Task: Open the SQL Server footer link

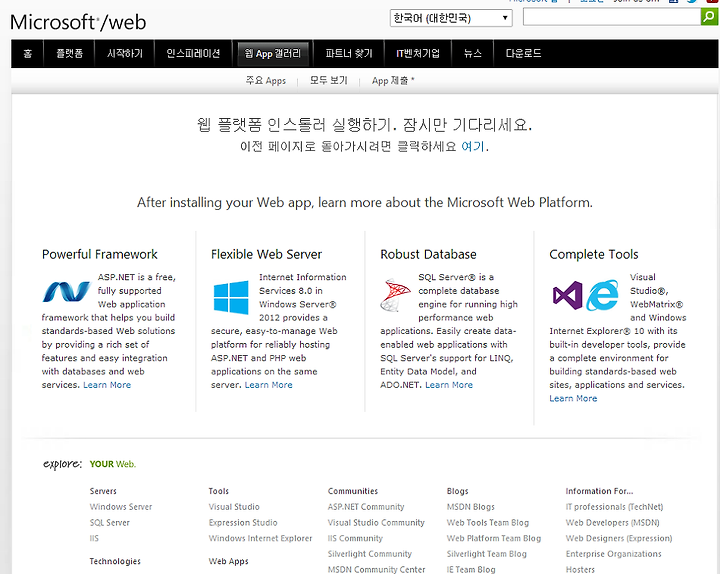Action: point(110,523)
